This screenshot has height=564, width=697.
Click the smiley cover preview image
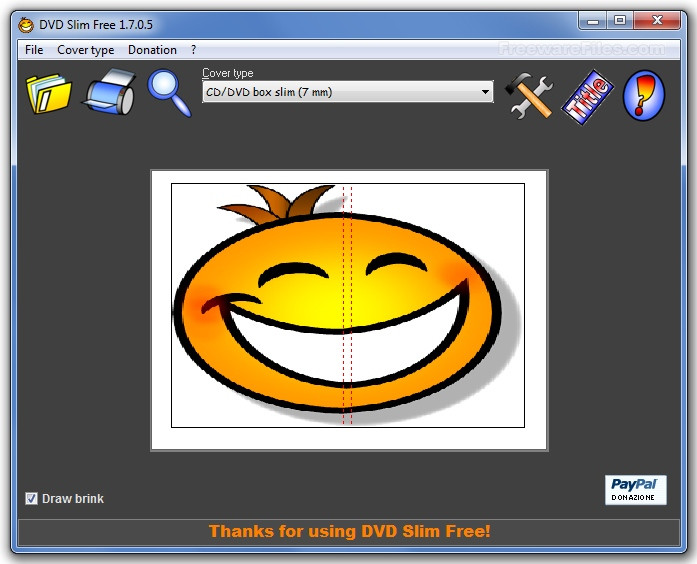[348, 305]
